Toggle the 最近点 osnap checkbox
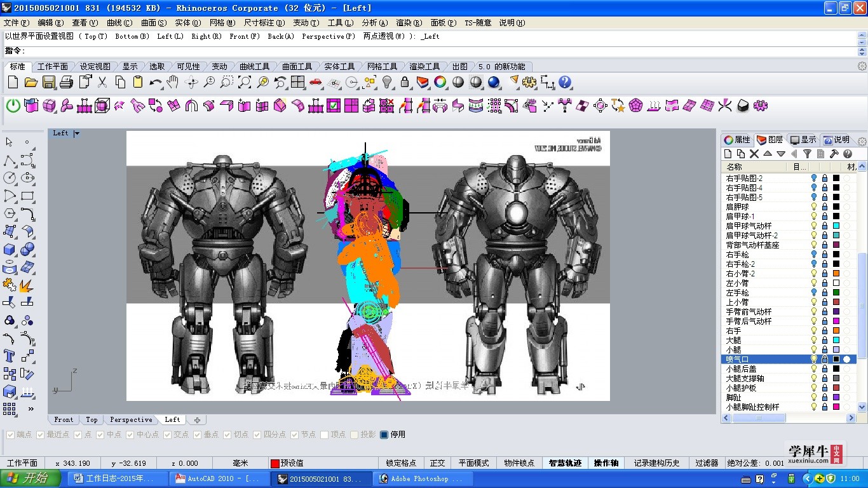The width and height of the screenshot is (868, 488). point(41,435)
